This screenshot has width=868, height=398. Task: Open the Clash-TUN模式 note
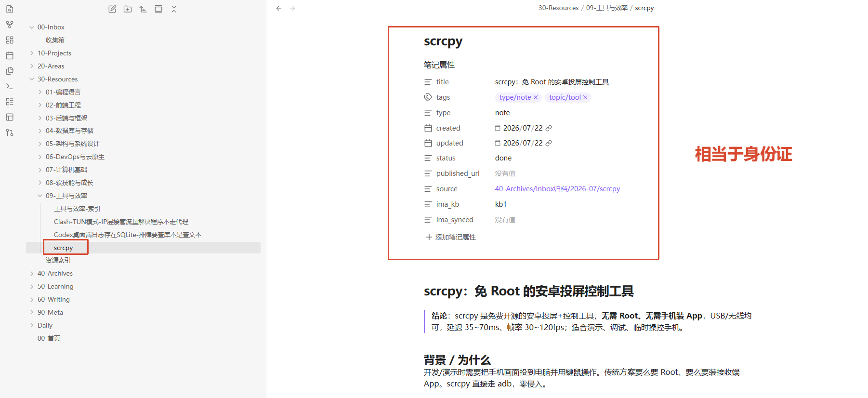pos(121,222)
